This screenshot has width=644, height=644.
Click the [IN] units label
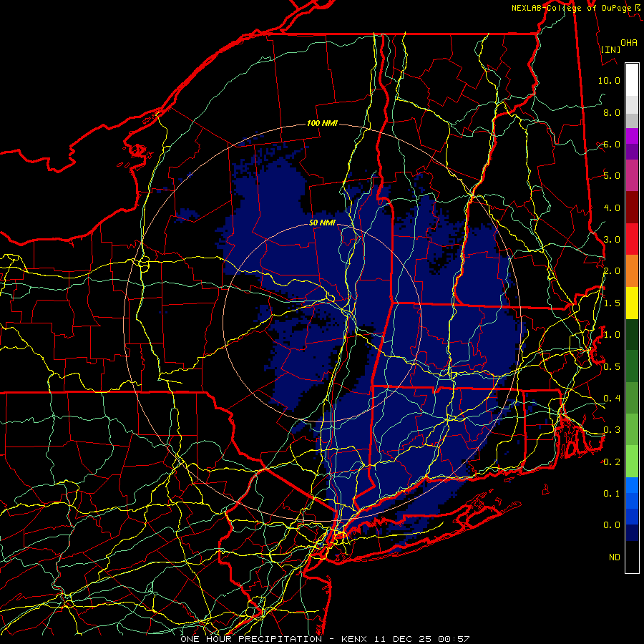point(611,49)
